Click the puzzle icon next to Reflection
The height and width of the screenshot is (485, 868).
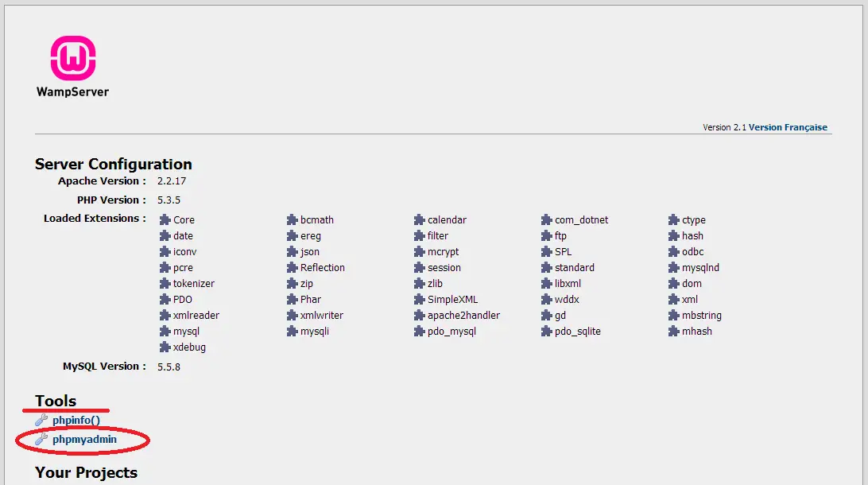293,268
